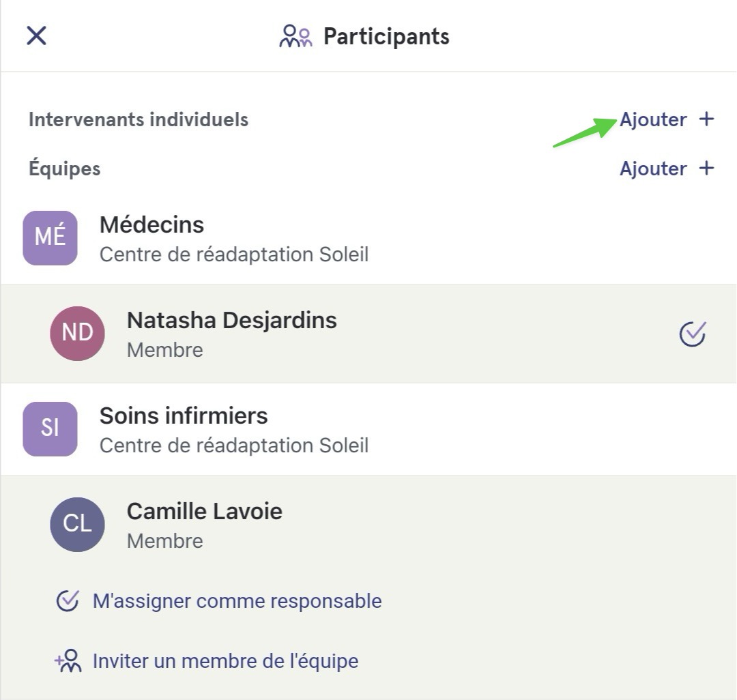The height and width of the screenshot is (700, 737).
Task: Select Camille Lavoie member name
Action: pyautogui.click(x=205, y=511)
